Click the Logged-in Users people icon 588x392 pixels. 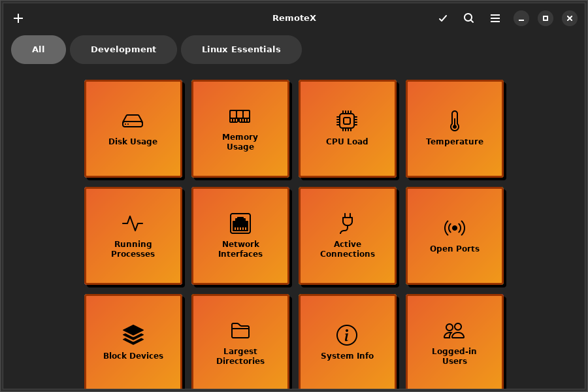tap(455, 331)
